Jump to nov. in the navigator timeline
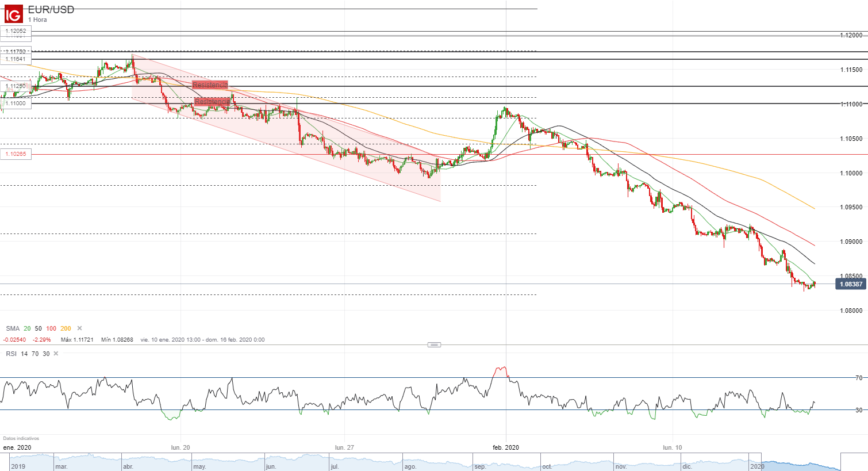The height and width of the screenshot is (471, 868). click(x=621, y=466)
